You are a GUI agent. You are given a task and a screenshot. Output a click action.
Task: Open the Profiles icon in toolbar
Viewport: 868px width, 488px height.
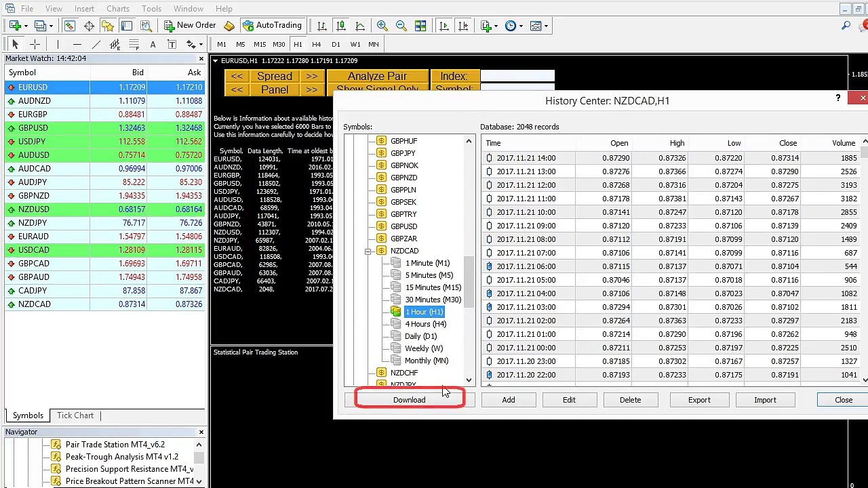point(40,26)
